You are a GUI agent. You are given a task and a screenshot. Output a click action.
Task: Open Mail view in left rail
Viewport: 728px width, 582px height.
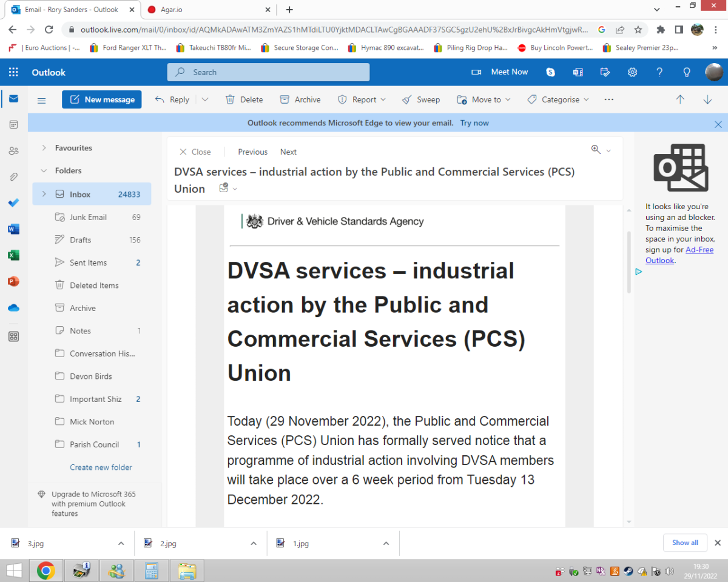13,99
